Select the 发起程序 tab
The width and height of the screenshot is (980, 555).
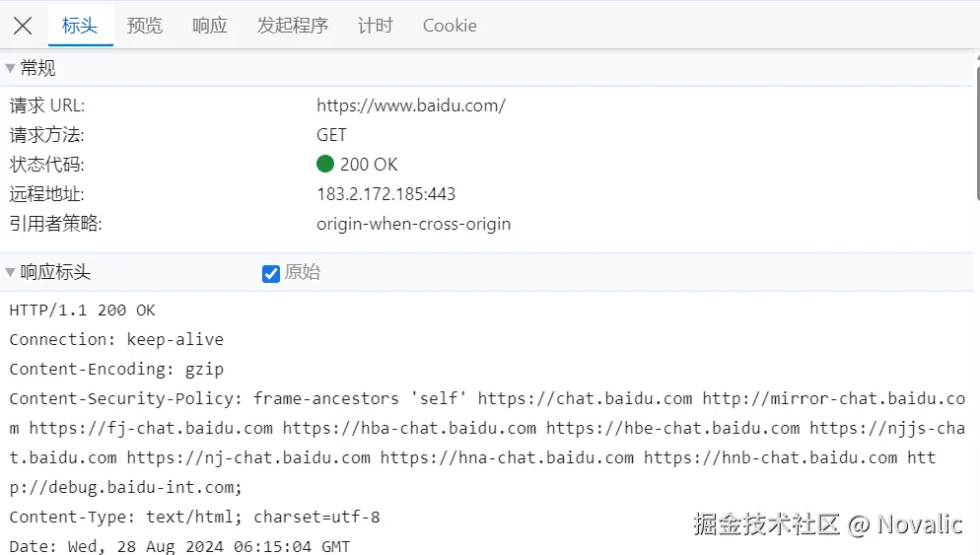(293, 26)
